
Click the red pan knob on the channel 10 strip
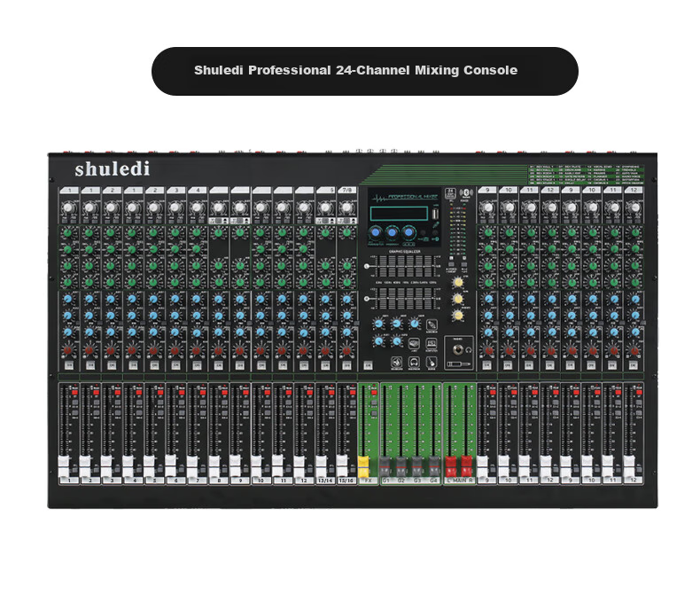[261, 350]
